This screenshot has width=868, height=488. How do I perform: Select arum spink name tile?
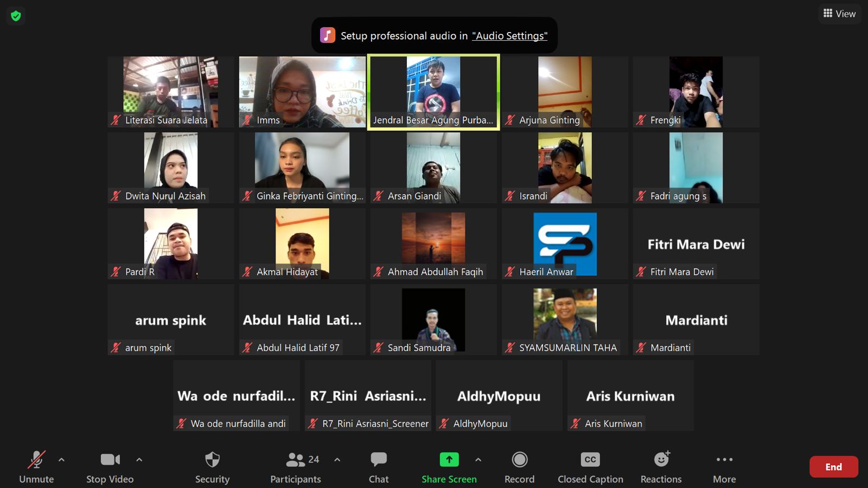click(171, 320)
